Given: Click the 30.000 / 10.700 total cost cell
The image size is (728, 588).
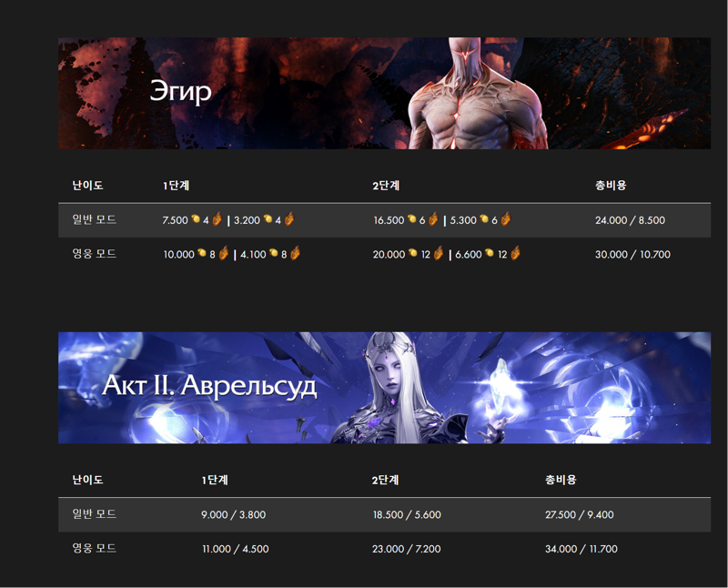Looking at the screenshot, I should 632,255.
